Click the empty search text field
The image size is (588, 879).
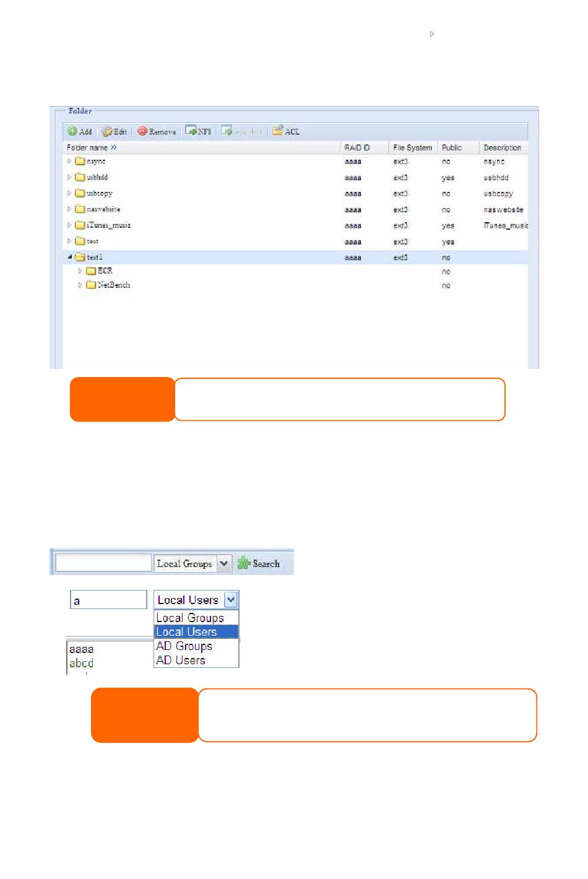pyautogui.click(x=103, y=563)
